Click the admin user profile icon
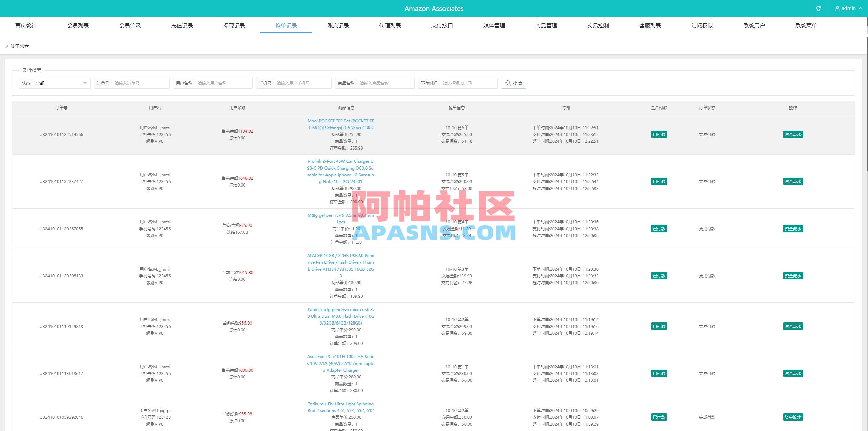The width and height of the screenshot is (868, 431). [x=837, y=8]
